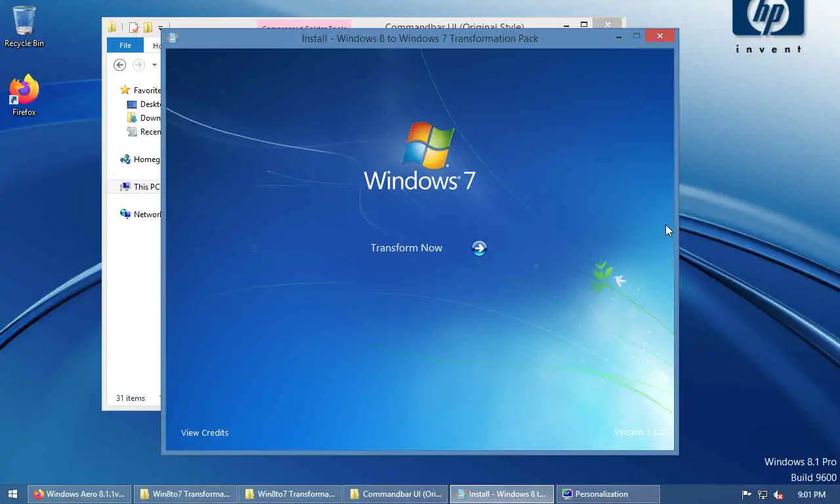Image resolution: width=840 pixels, height=504 pixels.
Task: Select Homegroup in Explorer navigation pane
Action: [140, 159]
